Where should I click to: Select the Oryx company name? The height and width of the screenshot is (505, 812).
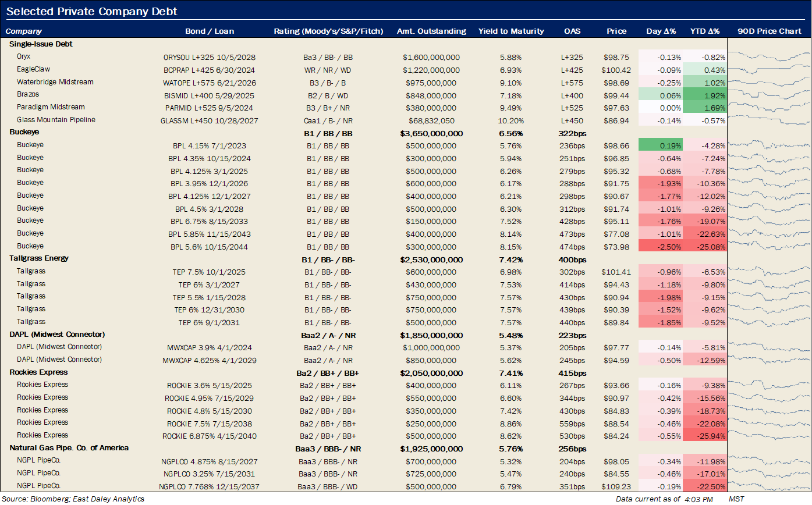(x=23, y=57)
